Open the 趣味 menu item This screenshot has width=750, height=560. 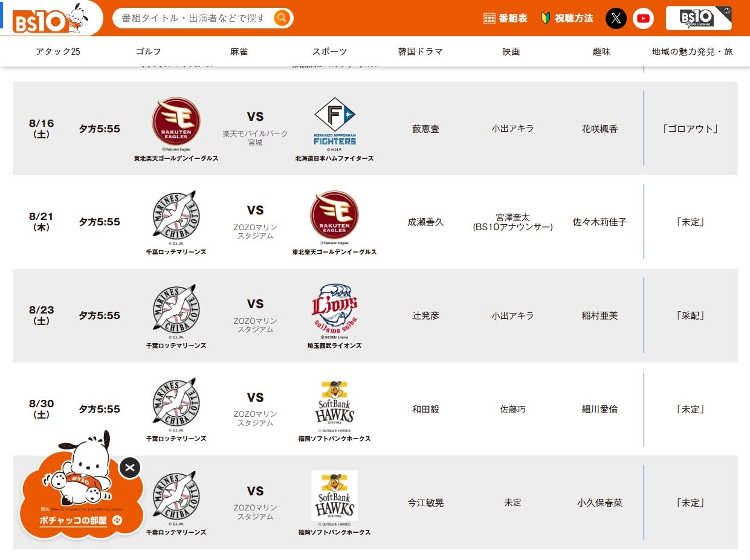tap(602, 51)
